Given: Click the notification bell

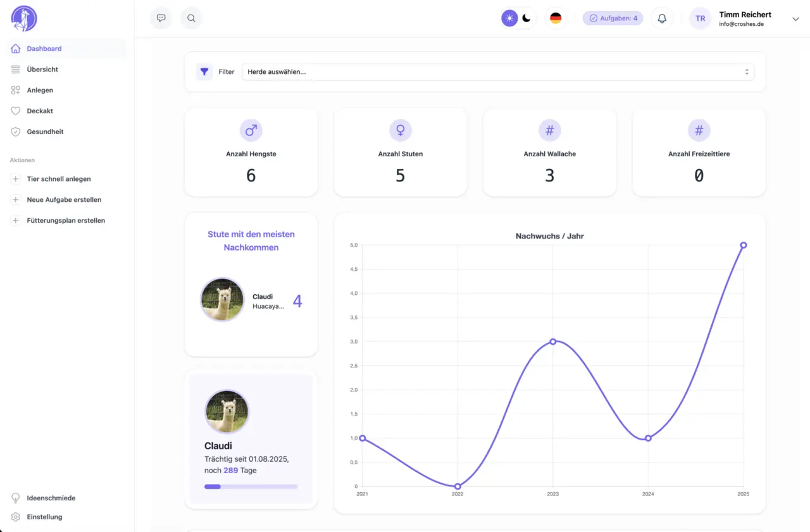Looking at the screenshot, I should [662, 18].
